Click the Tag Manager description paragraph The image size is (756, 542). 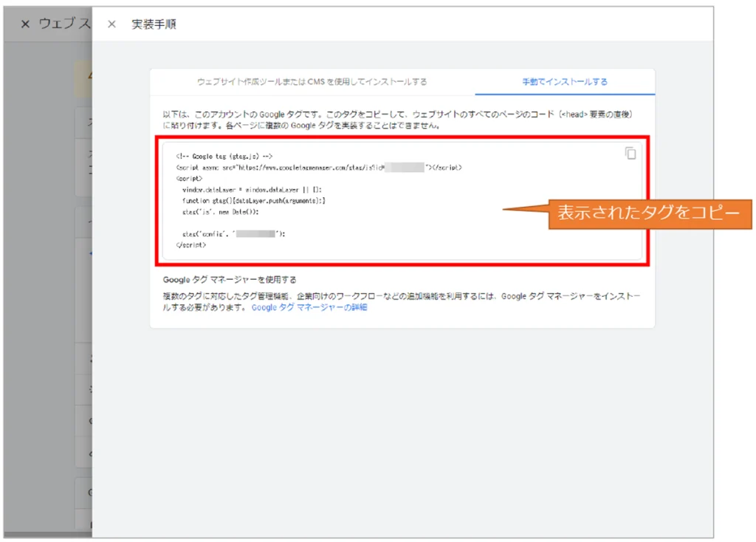[x=402, y=301]
